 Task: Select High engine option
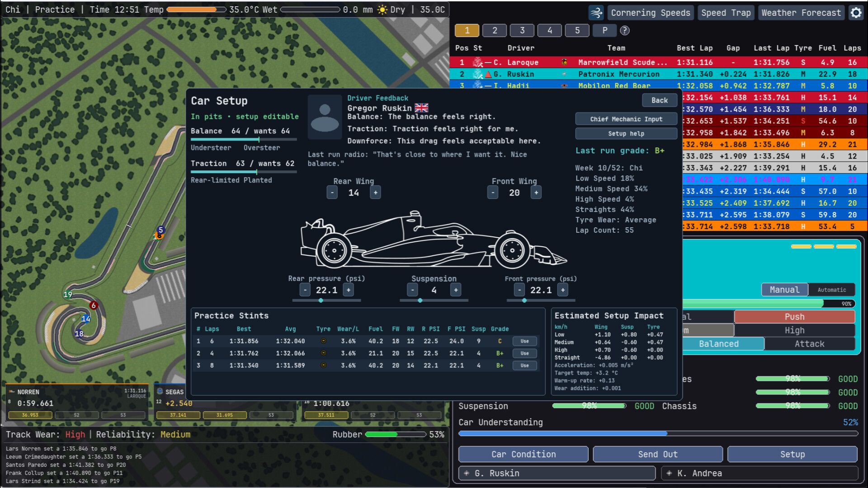tap(794, 330)
